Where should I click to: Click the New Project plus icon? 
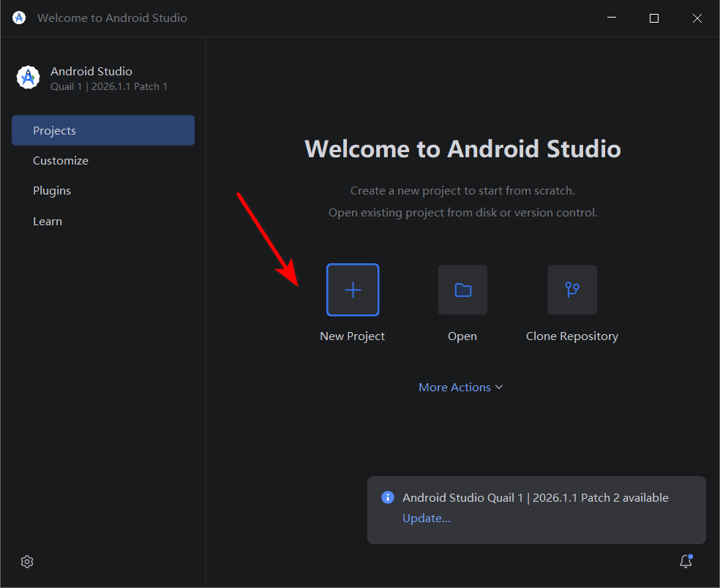tap(353, 290)
